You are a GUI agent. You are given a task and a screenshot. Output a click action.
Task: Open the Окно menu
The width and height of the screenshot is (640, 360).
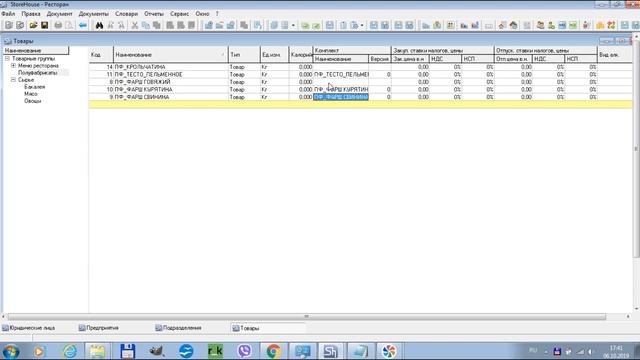click(202, 14)
